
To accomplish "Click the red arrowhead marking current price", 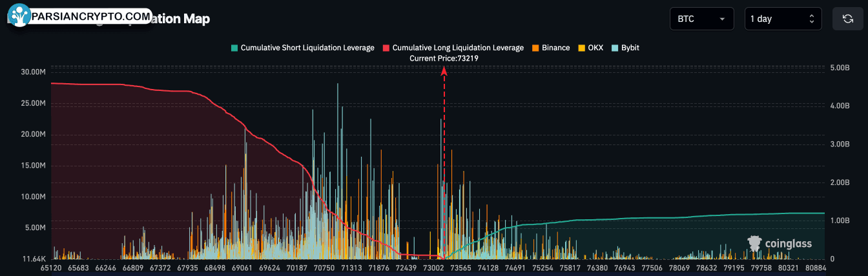I will coord(444,71).
